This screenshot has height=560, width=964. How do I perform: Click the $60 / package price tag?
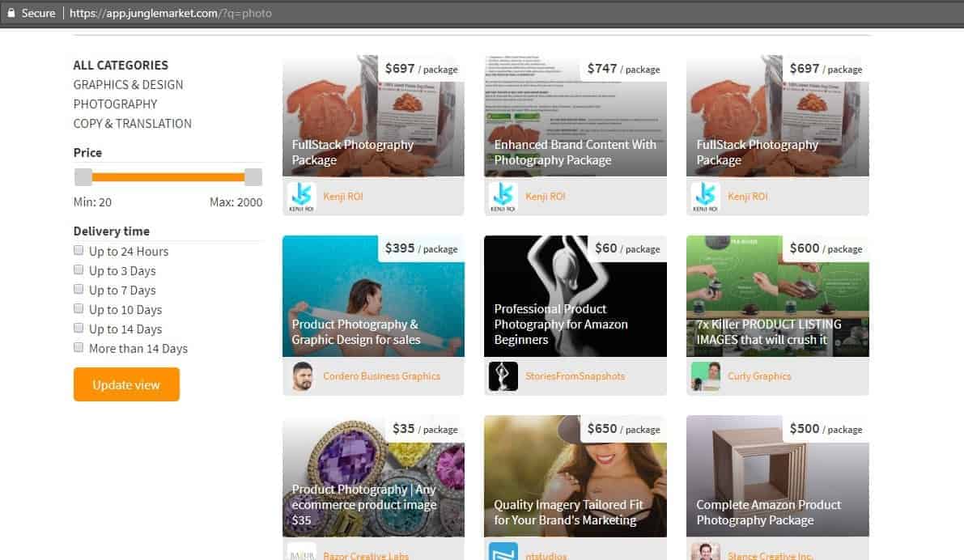[627, 248]
